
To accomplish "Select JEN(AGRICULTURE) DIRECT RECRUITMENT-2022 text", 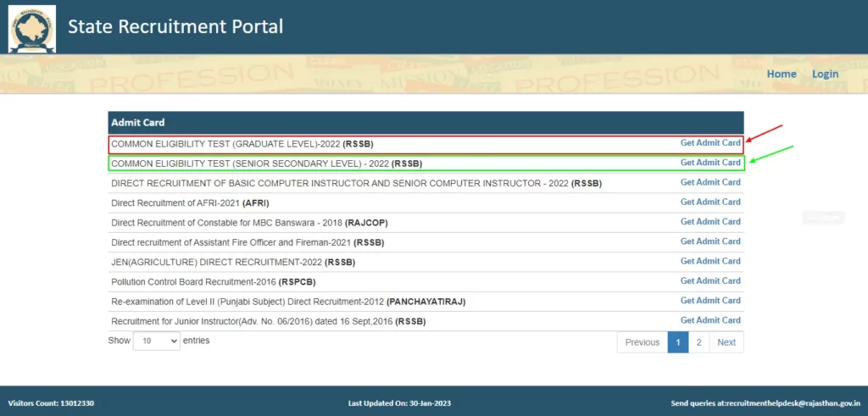I will pyautogui.click(x=233, y=262).
